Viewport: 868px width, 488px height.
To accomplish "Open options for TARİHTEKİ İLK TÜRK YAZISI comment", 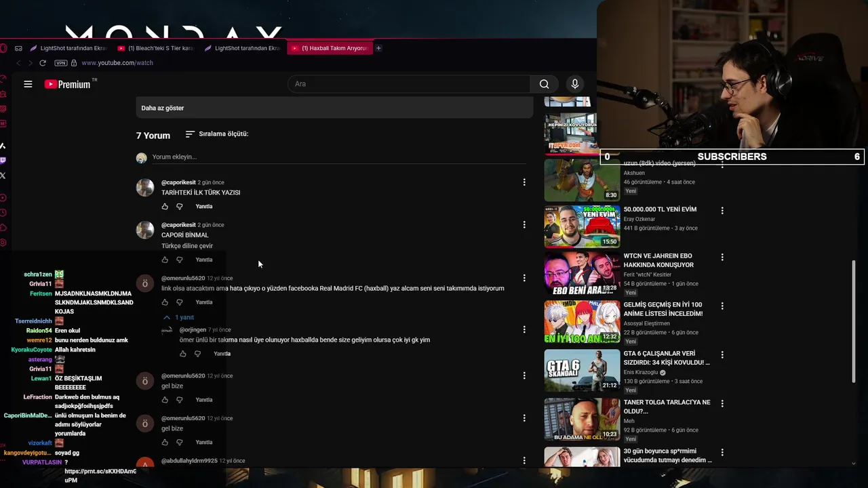I will coord(524,182).
